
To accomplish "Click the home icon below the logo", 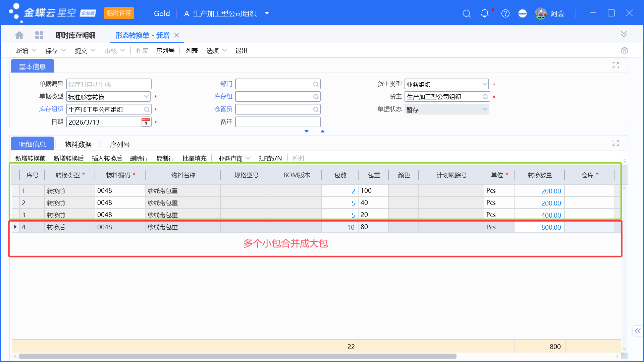I will [x=19, y=35].
